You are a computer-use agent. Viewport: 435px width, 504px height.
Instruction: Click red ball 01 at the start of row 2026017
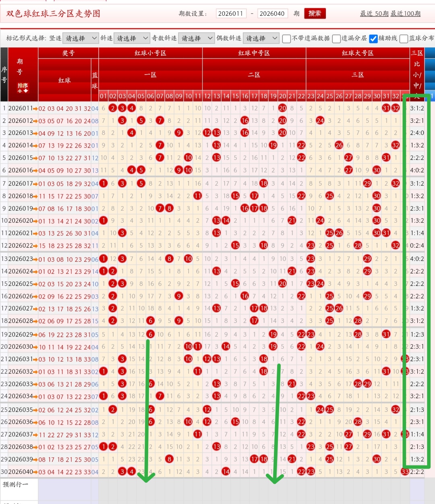[103, 183]
